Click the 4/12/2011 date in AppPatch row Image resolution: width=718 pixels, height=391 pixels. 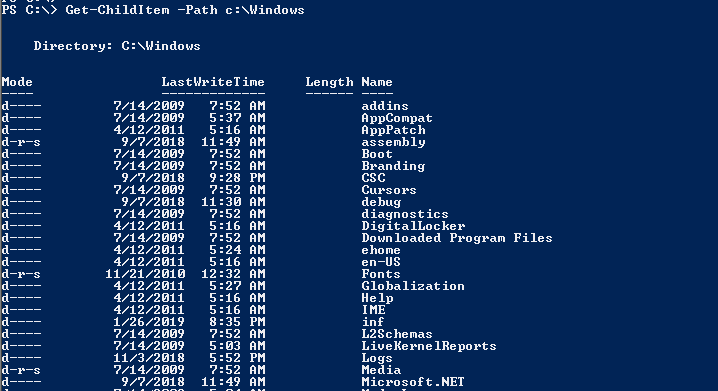pyautogui.click(x=149, y=130)
